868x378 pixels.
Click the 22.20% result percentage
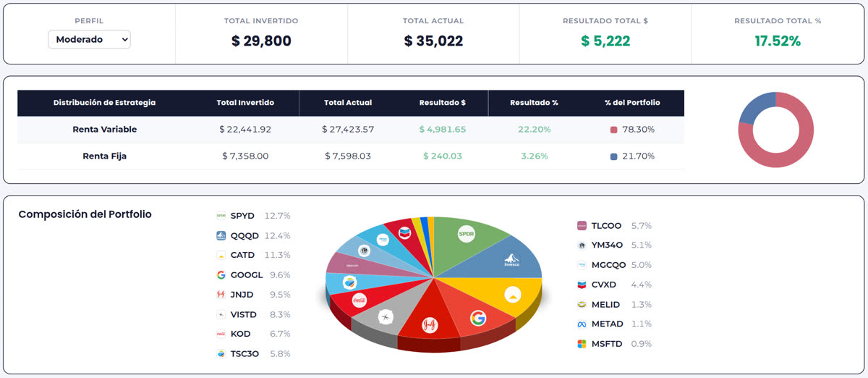point(535,130)
